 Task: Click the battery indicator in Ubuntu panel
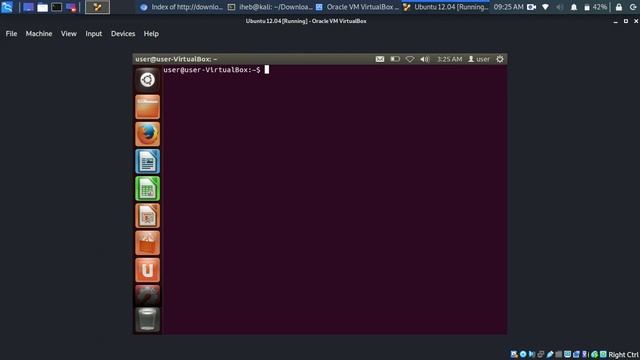pos(395,59)
